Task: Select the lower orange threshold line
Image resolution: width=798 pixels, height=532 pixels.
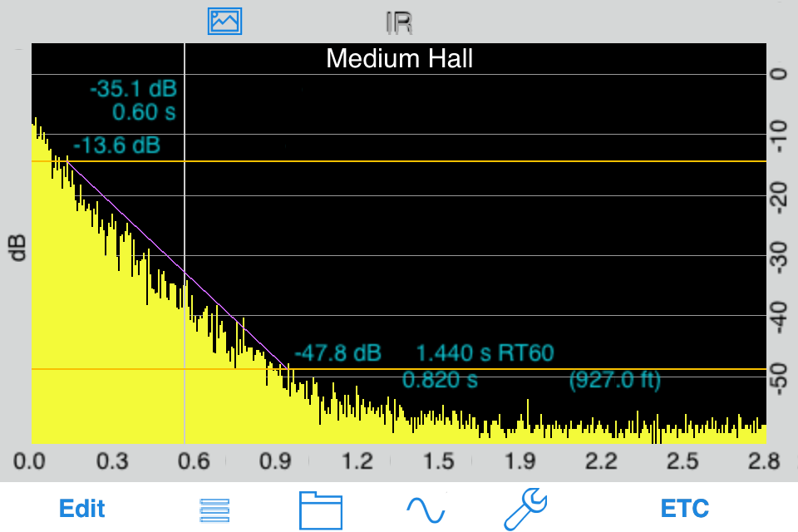Action: pos(399,369)
